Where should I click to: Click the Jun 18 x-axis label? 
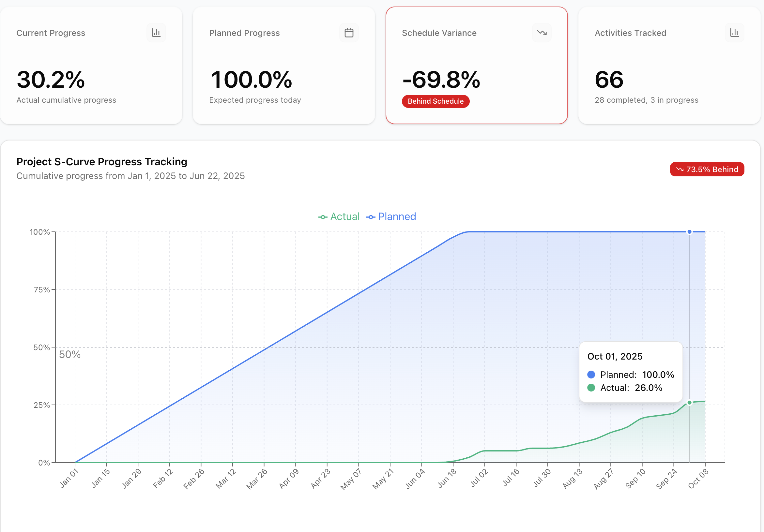[x=447, y=478]
